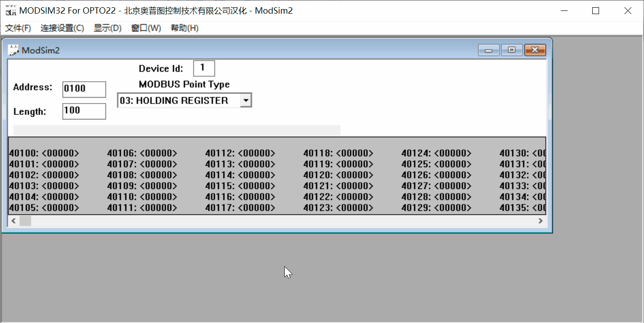Open the MODBUS Point Type dropdown
Screen dimensions: 644x323
click(246, 100)
